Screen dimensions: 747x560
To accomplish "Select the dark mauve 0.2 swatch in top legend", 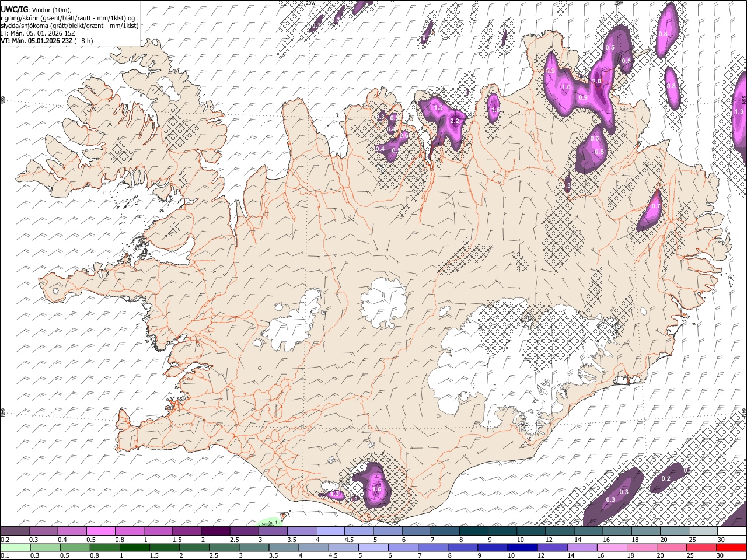I will coord(15,531).
